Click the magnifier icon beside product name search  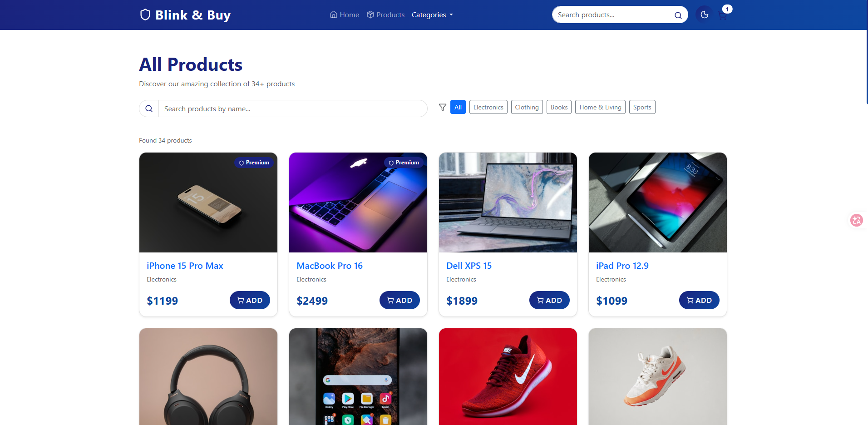coord(149,109)
